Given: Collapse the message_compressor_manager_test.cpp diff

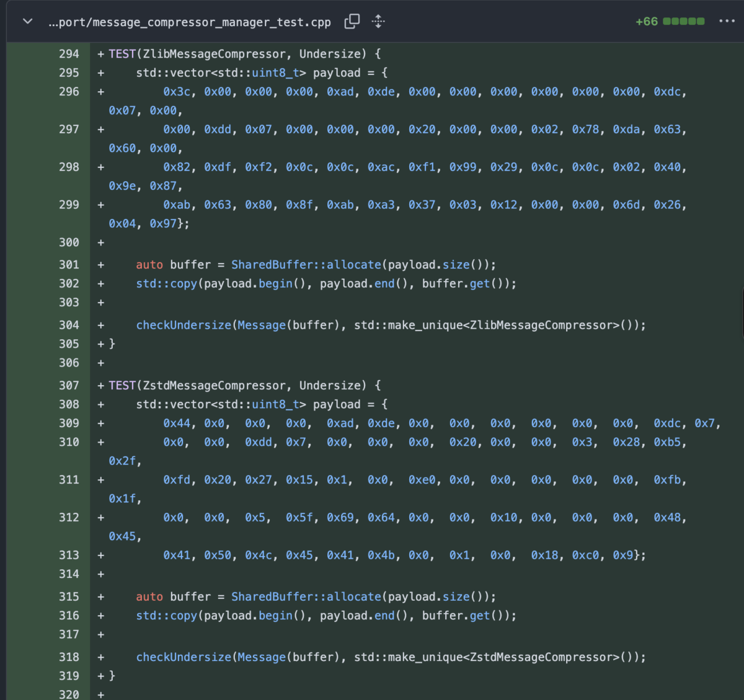Looking at the screenshot, I should coord(27,22).
